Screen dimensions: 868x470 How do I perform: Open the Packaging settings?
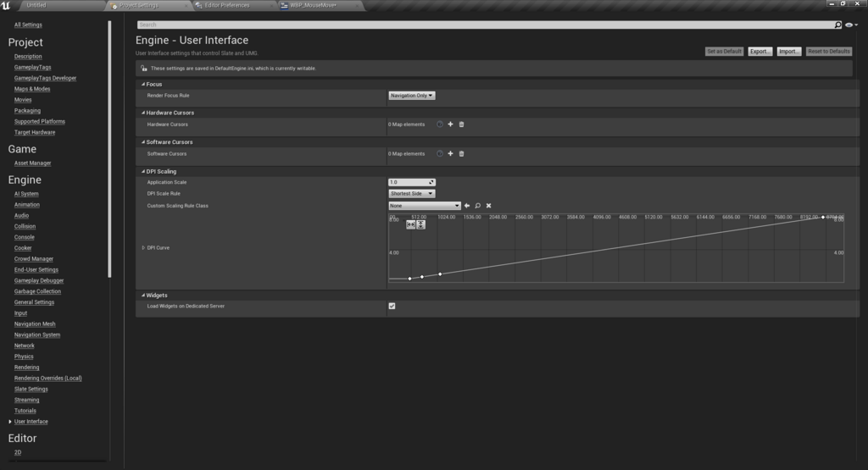pyautogui.click(x=27, y=111)
